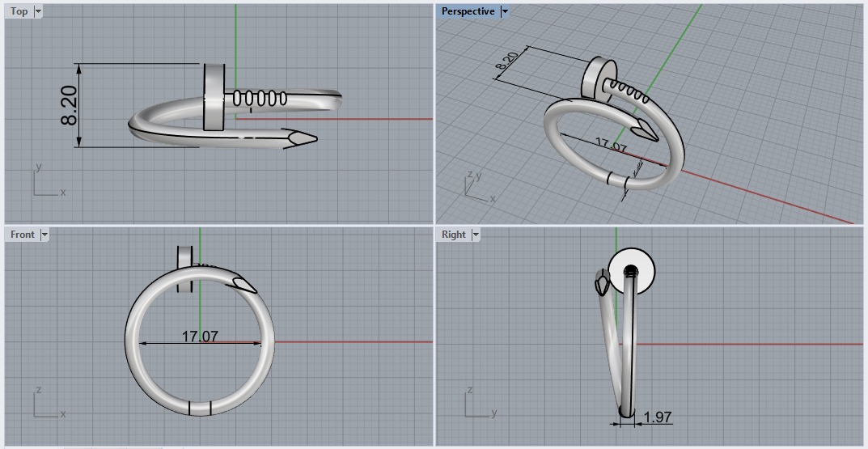Click the nail point tip in Front view

point(244,285)
